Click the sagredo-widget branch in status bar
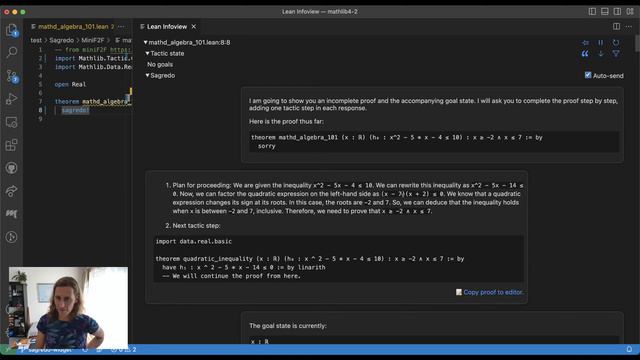 pyautogui.click(x=45, y=350)
